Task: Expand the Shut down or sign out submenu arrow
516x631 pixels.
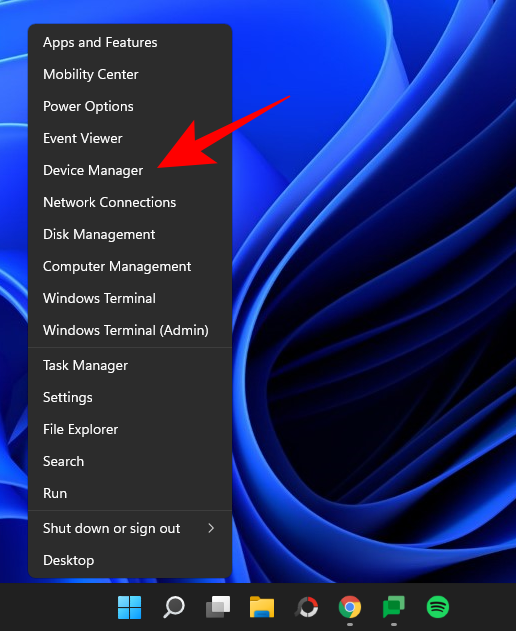Action: click(211, 528)
